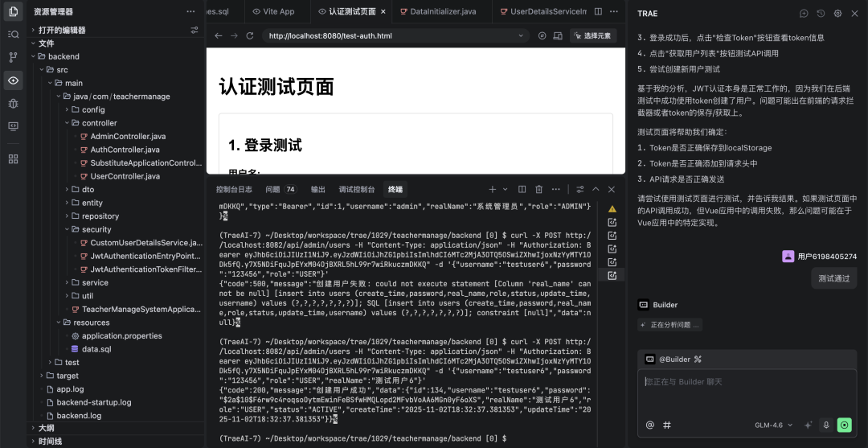The height and width of the screenshot is (448, 868).
Task: Open the Explorer header more options ellipsis
Action: pyautogui.click(x=190, y=11)
